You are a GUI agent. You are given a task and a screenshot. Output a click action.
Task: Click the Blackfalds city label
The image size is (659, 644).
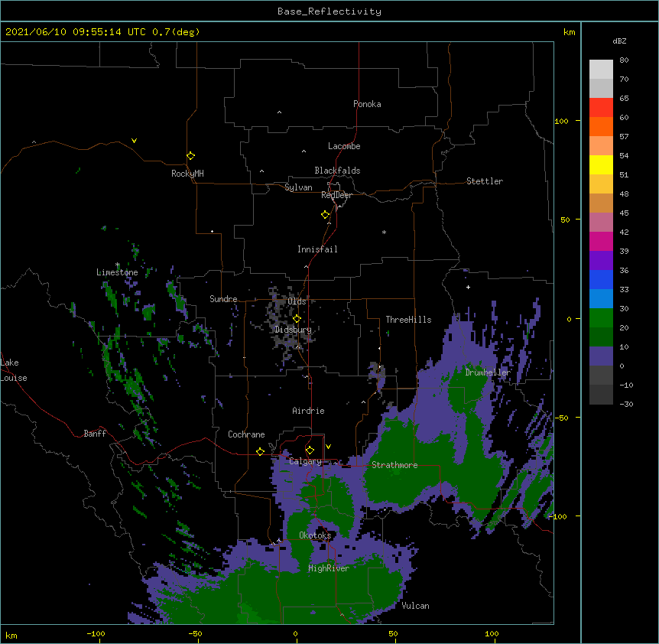click(337, 171)
